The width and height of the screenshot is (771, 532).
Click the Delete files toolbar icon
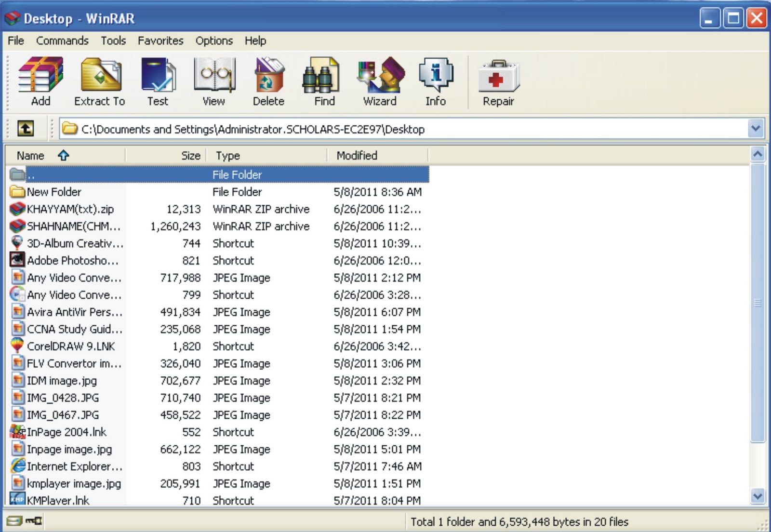coord(269,81)
